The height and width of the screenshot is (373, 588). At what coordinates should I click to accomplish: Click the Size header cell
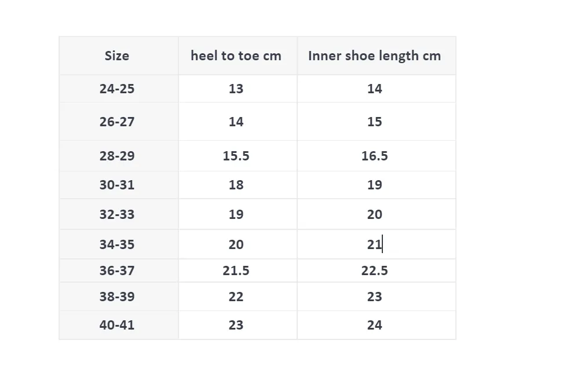[x=119, y=56]
